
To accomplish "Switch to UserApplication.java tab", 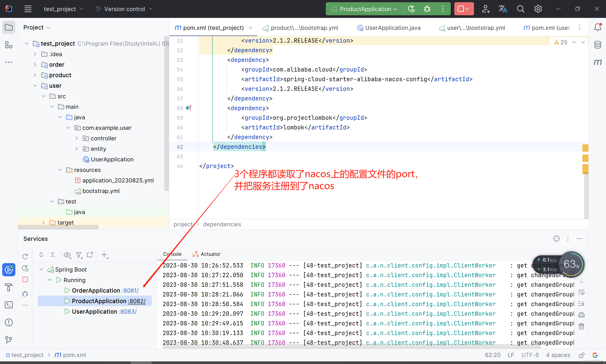I will click(x=389, y=28).
